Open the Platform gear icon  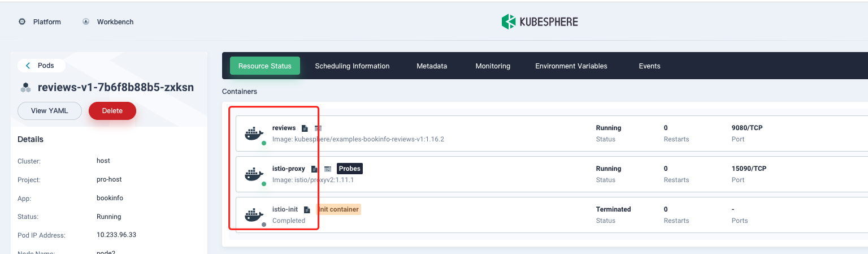point(22,22)
